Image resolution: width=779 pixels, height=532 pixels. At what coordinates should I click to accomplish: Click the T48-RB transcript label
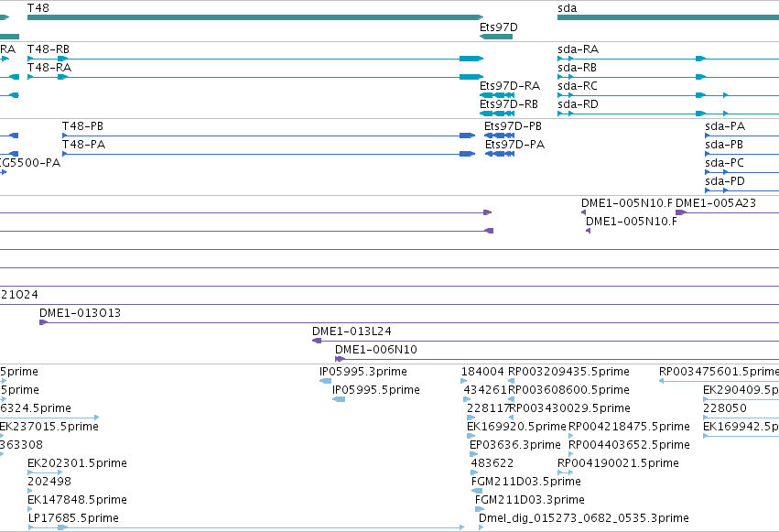tap(49, 49)
